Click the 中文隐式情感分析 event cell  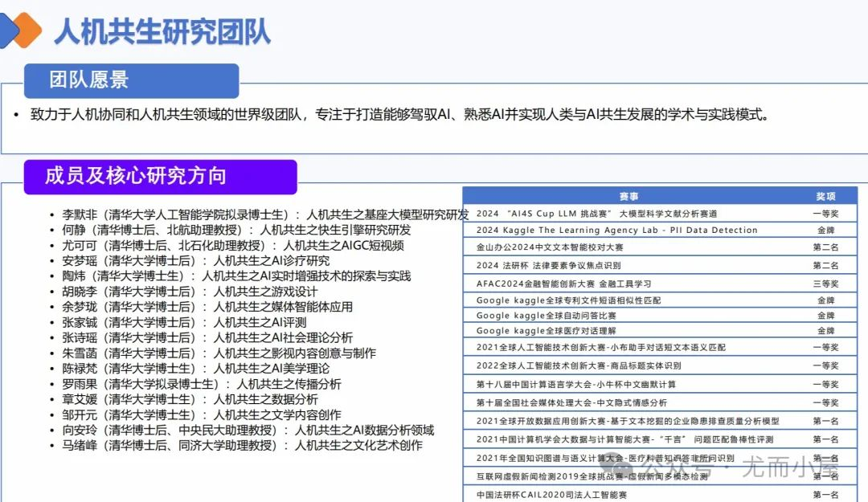(571, 403)
